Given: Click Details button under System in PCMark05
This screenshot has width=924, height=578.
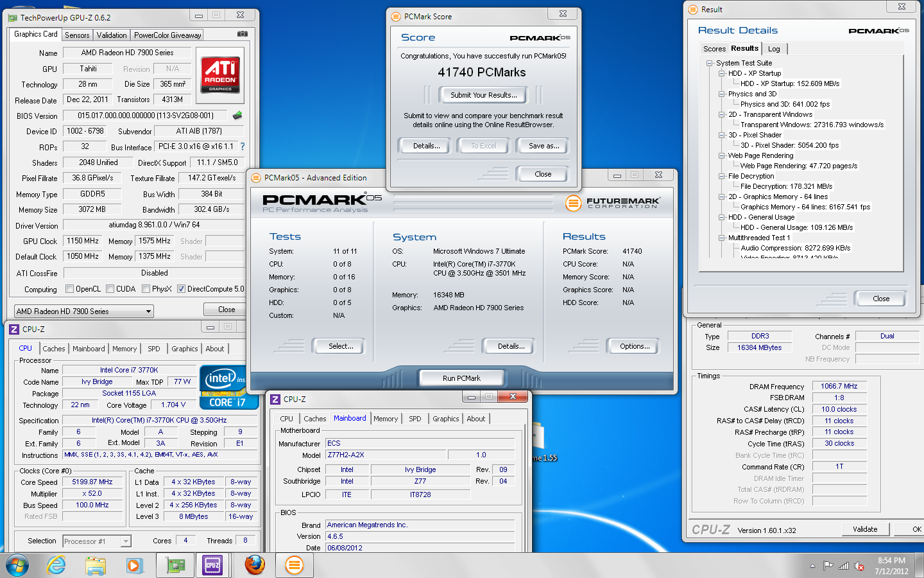Looking at the screenshot, I should pyautogui.click(x=511, y=346).
